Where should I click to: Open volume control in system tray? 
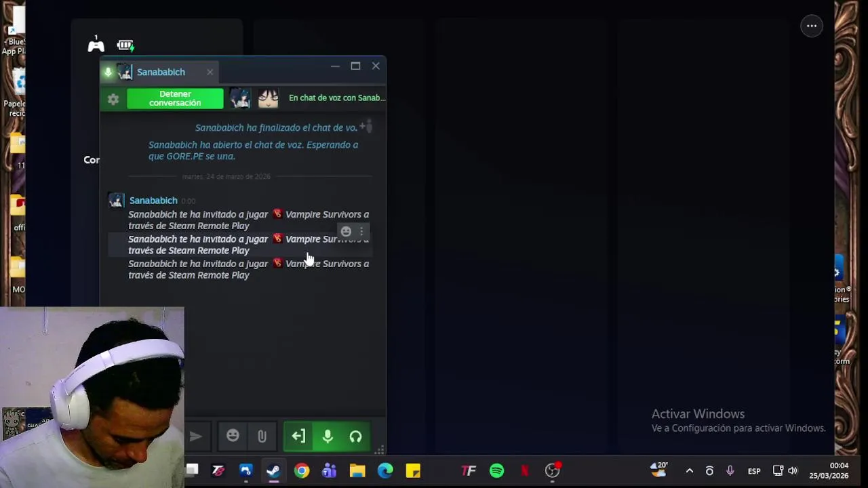click(x=793, y=471)
